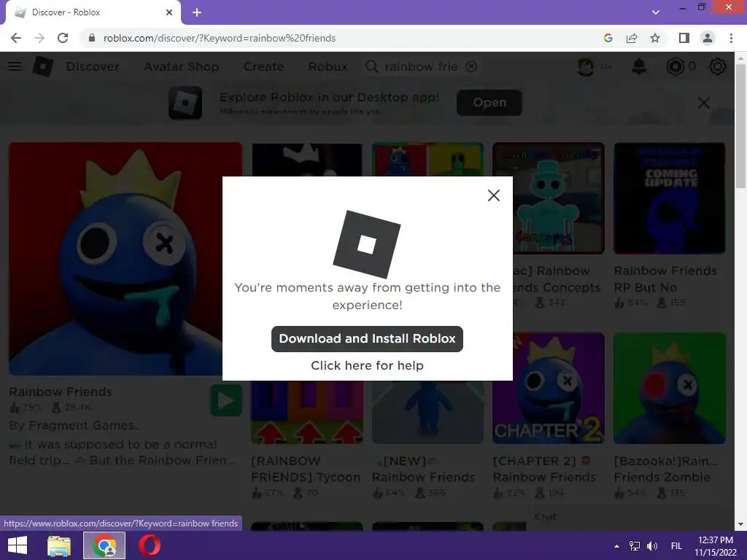
Task: Go back using browser back arrow
Action: coord(16,38)
